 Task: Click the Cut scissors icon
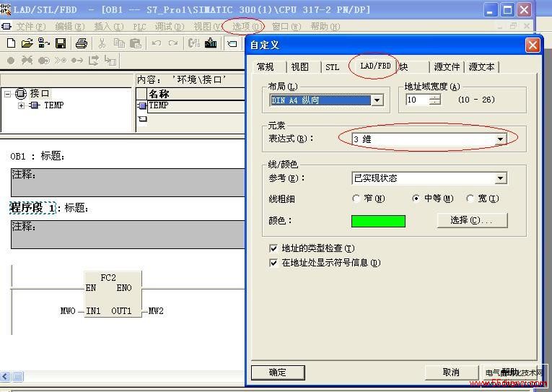click(102, 43)
